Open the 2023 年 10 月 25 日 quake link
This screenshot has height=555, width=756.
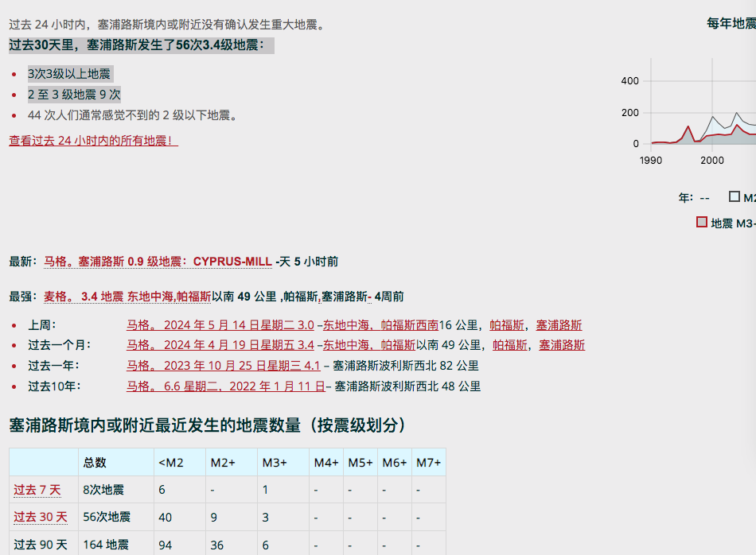[223, 366]
